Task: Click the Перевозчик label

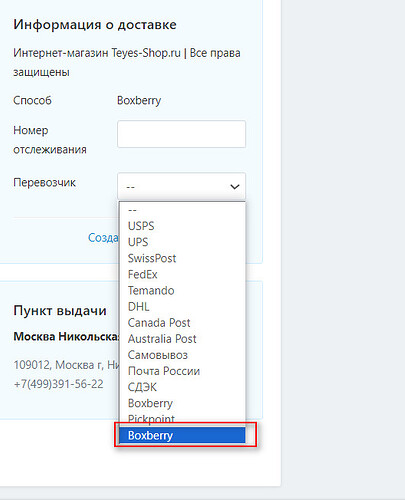Action: (44, 182)
